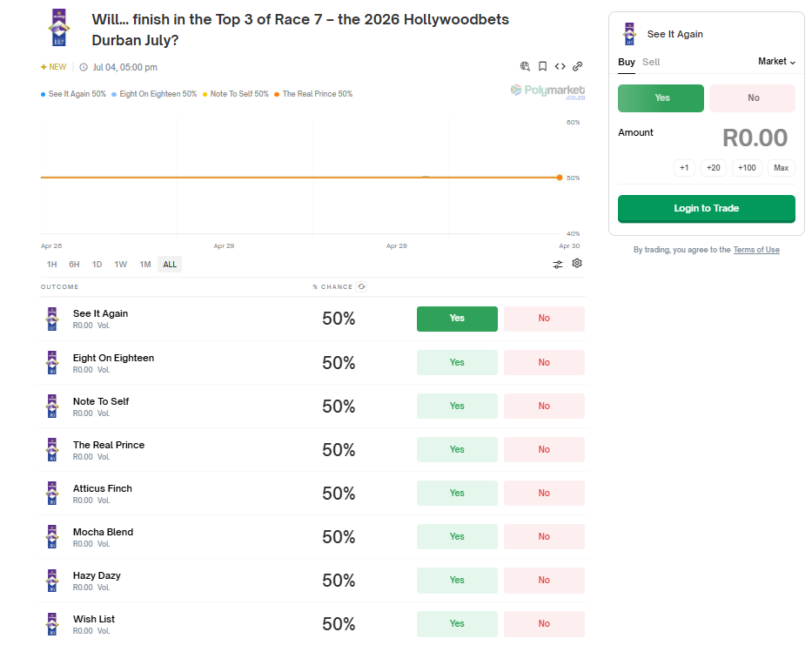Image resolution: width=812 pixels, height=652 pixels.
Task: Add +100 to the amount
Action: pyautogui.click(x=747, y=168)
